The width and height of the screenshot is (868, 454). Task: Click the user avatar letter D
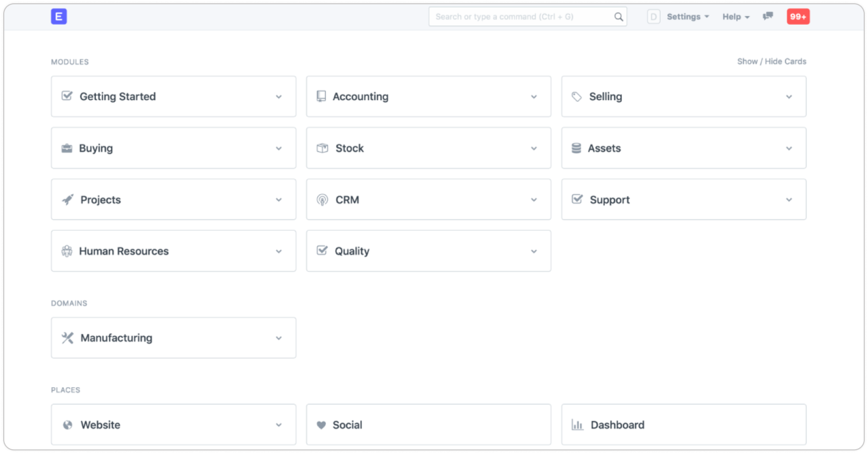point(653,17)
